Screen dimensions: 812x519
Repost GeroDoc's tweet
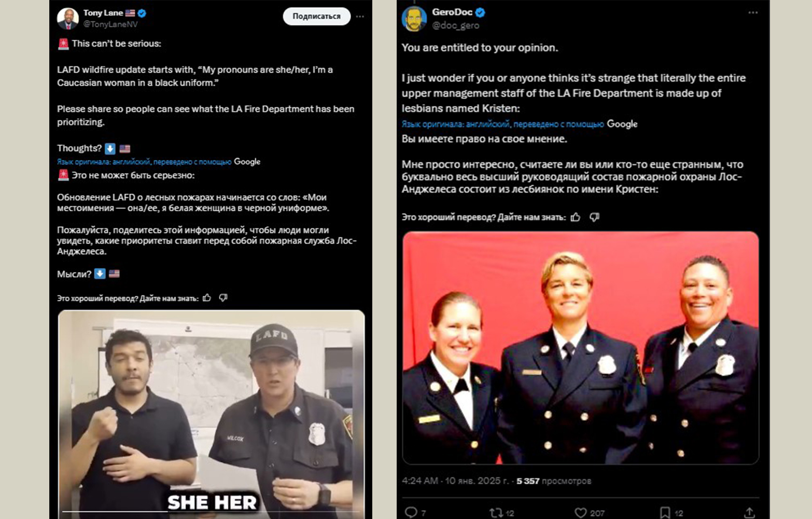(496, 512)
